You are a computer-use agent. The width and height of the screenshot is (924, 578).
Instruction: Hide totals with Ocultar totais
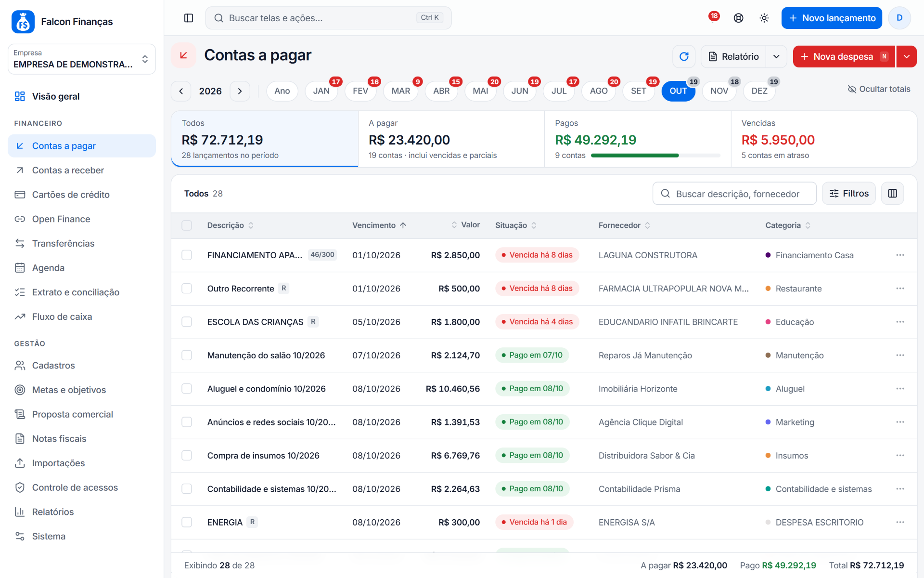click(879, 89)
